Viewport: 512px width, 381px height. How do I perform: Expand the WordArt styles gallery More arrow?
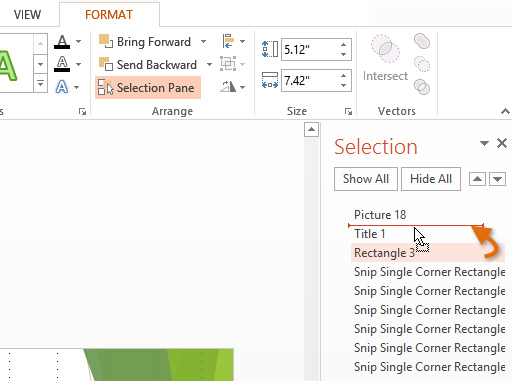tap(40, 84)
